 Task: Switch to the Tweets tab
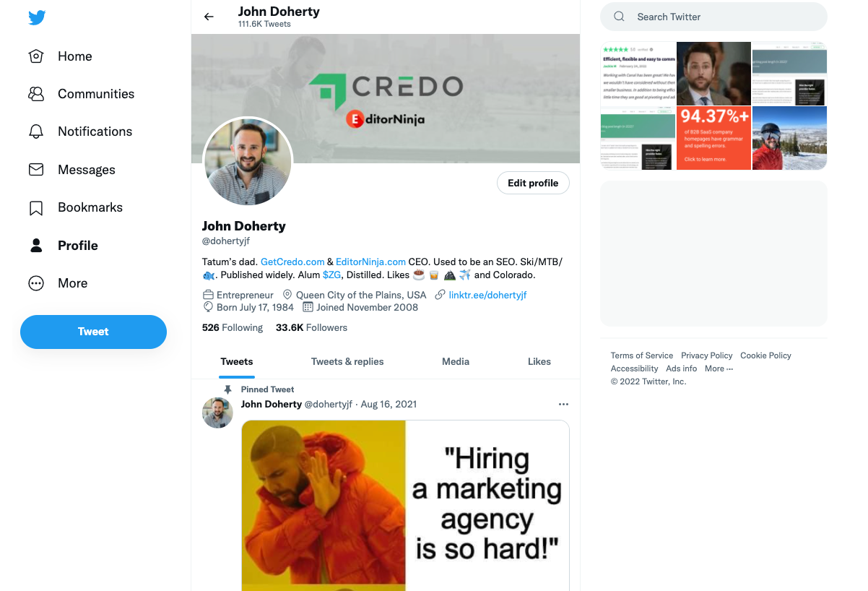237,361
